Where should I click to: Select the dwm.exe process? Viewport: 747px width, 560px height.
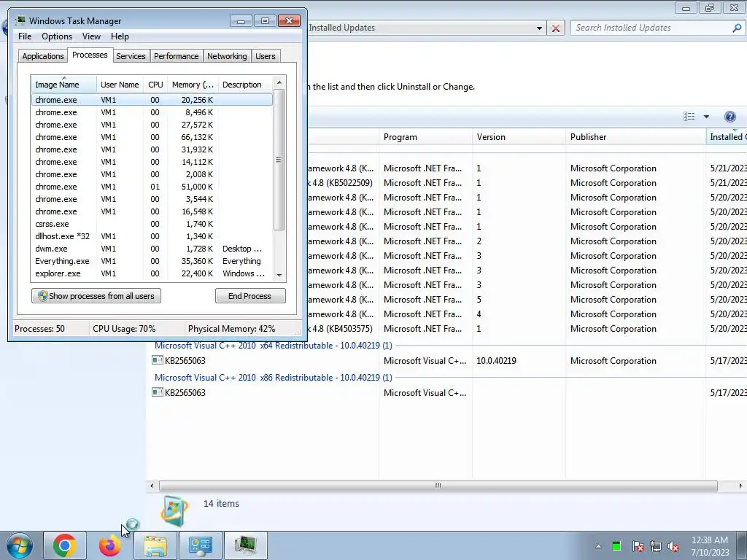[152, 249]
